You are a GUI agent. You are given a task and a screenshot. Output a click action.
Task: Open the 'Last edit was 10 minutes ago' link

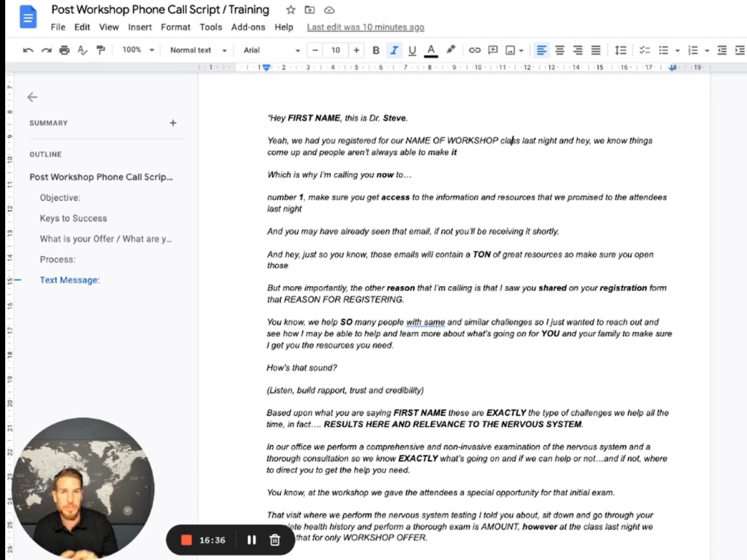pyautogui.click(x=365, y=27)
